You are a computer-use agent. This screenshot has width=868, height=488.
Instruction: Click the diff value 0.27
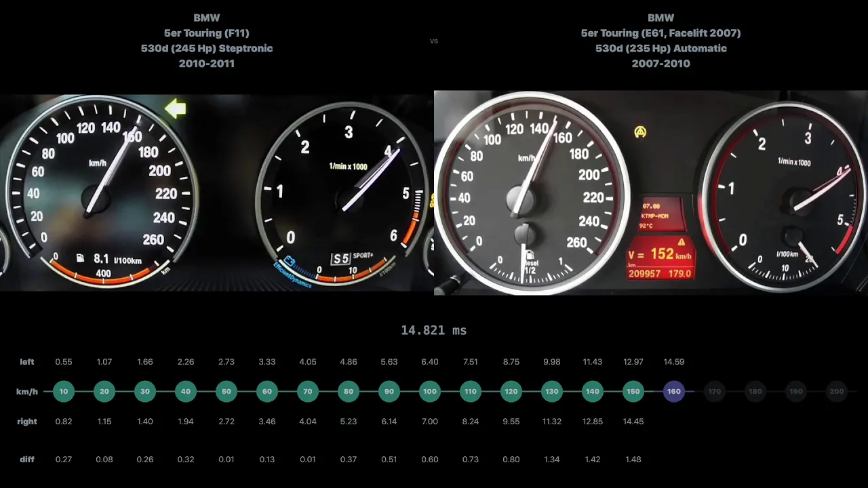click(64, 460)
